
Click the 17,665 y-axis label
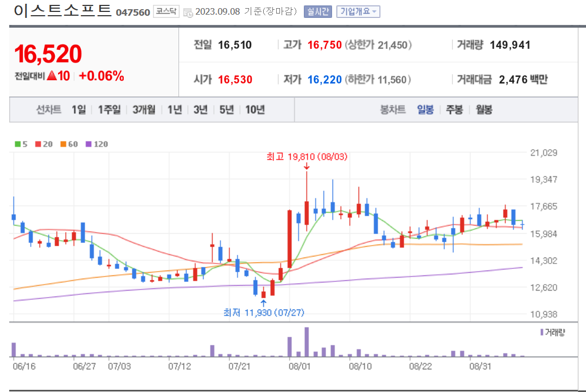pyautogui.click(x=544, y=207)
